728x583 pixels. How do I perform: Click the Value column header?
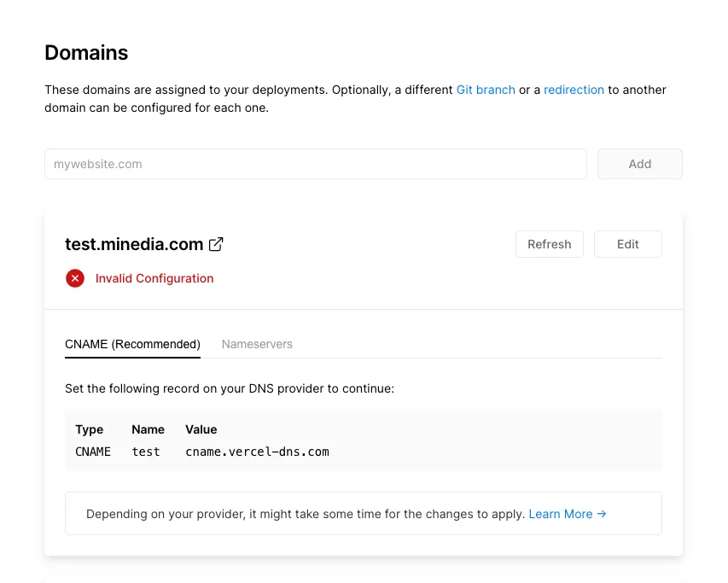tap(201, 429)
